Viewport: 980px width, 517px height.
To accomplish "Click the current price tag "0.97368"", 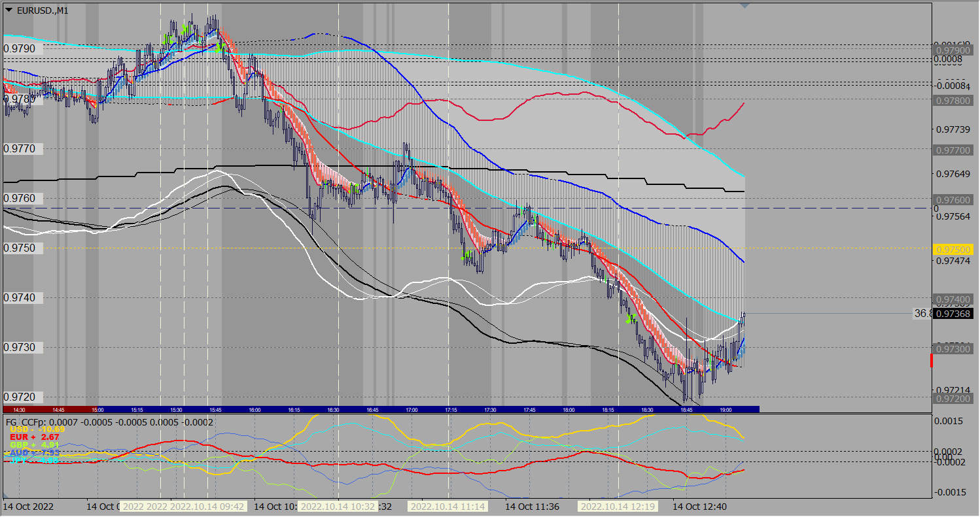I will pos(954,314).
